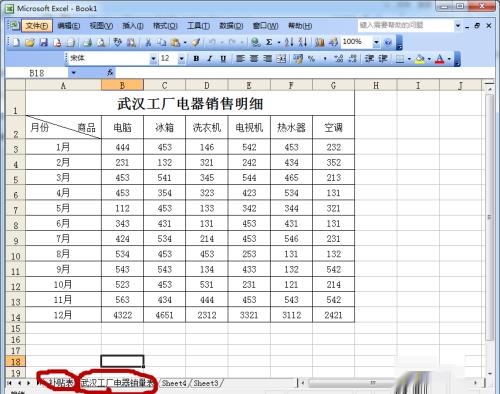Toggle Italic formatting

[x=210, y=59]
